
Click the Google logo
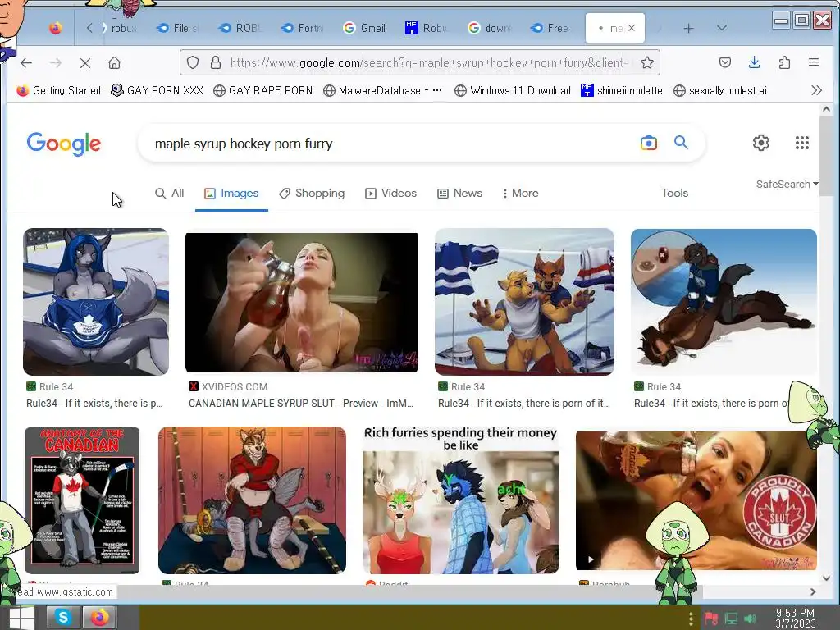(x=64, y=144)
